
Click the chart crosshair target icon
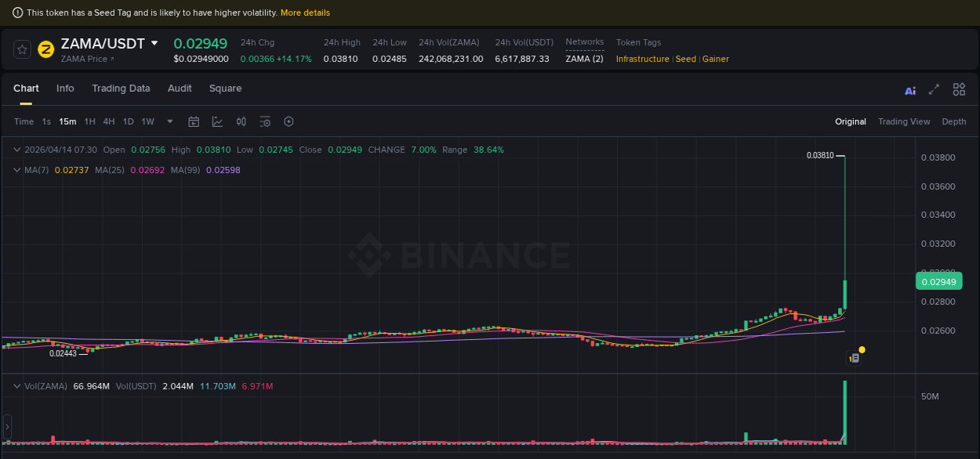[x=289, y=121]
